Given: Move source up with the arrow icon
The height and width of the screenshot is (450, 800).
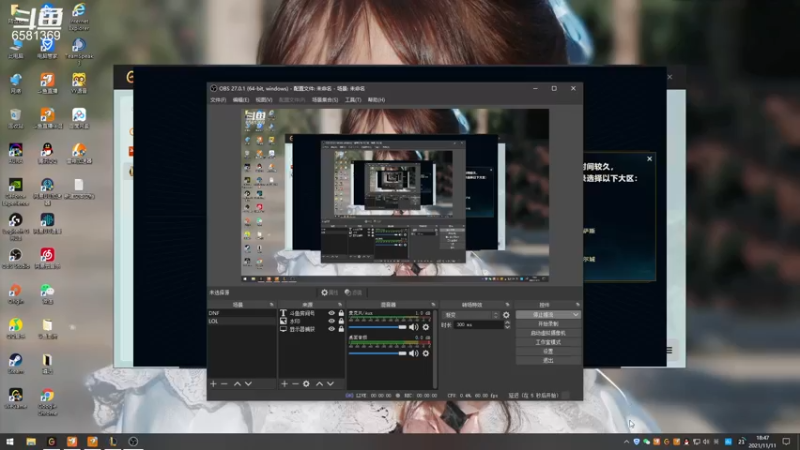Looking at the screenshot, I should [319, 384].
